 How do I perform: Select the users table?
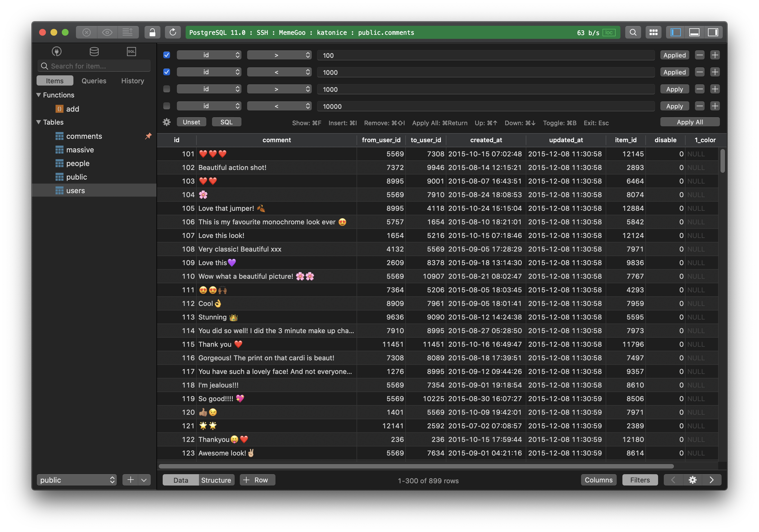pyautogui.click(x=76, y=190)
